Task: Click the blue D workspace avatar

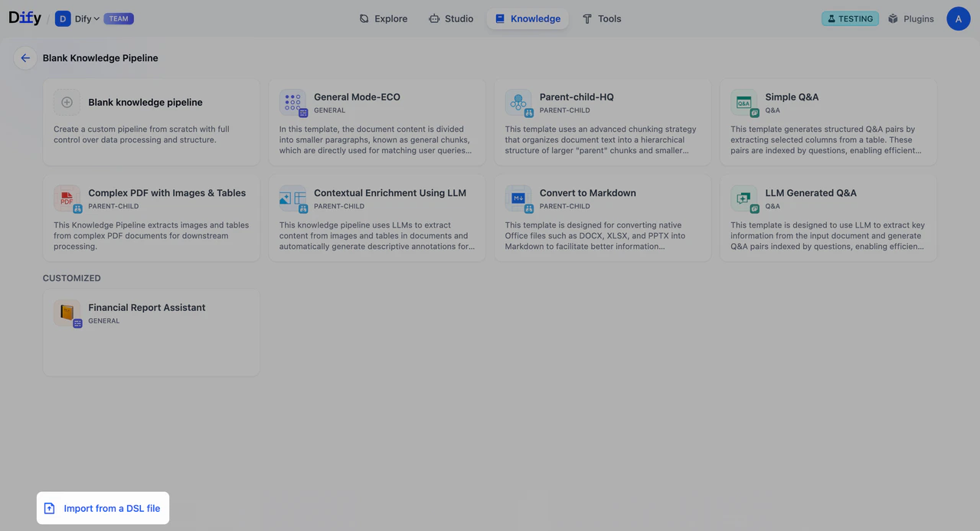Action: [63, 18]
